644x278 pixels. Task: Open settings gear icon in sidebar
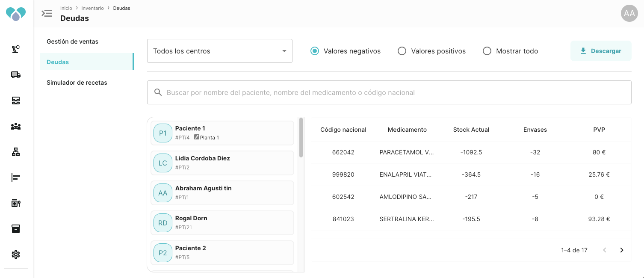[16, 254]
